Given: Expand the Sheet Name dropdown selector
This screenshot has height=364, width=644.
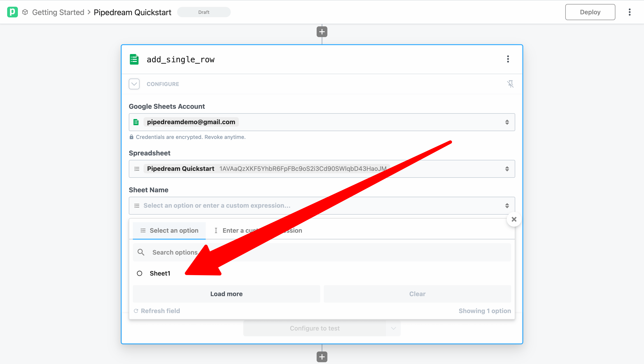Looking at the screenshot, I should [322, 205].
